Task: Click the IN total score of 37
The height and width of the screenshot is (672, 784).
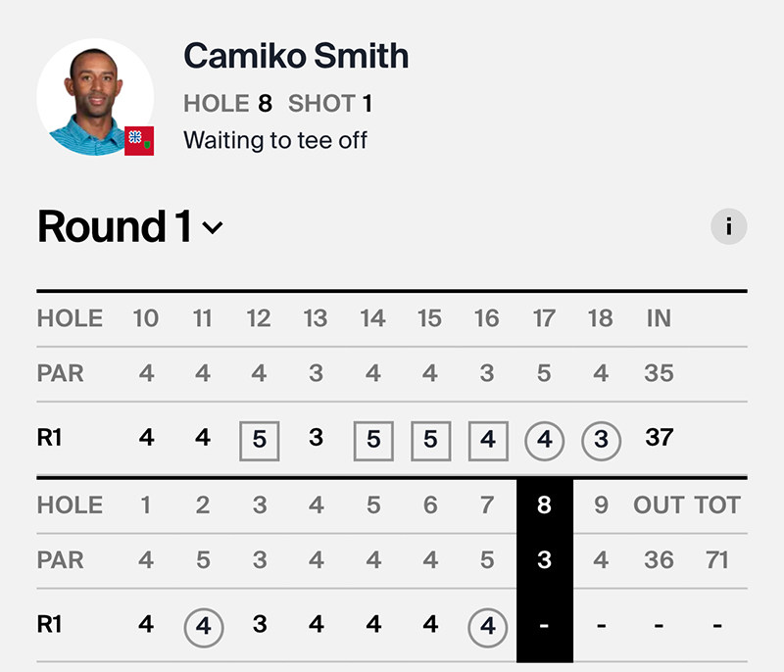Action: [660, 438]
